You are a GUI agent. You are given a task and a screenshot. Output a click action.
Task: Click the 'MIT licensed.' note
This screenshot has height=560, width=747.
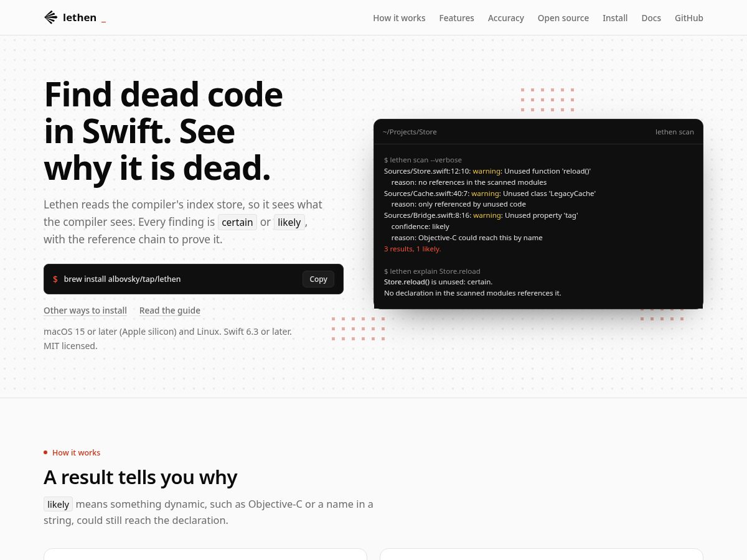pyautogui.click(x=70, y=346)
